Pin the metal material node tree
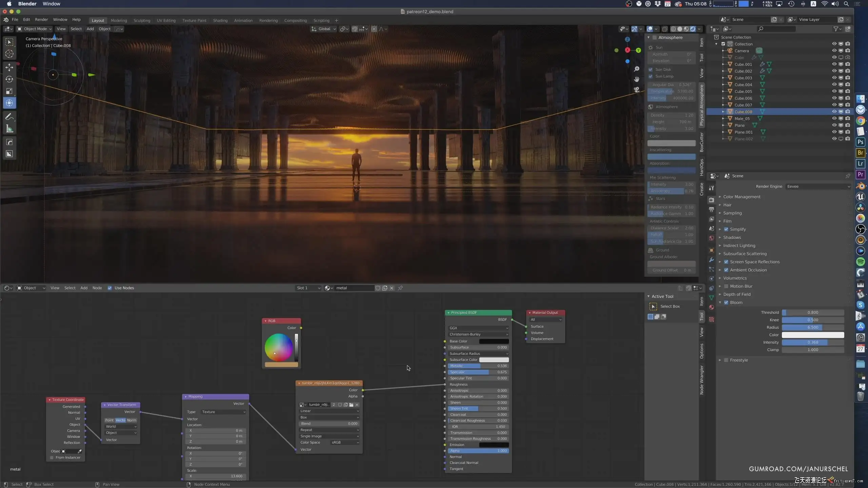This screenshot has height=488, width=868. pos(400,288)
